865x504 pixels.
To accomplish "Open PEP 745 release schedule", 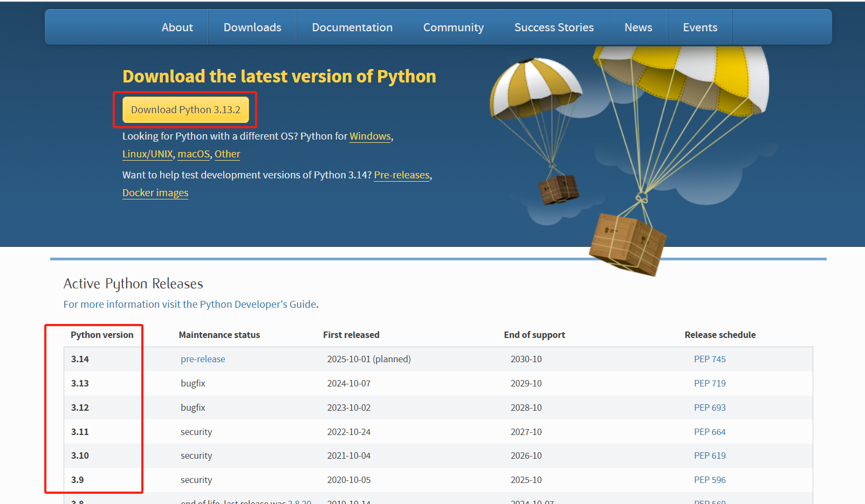I will [710, 359].
